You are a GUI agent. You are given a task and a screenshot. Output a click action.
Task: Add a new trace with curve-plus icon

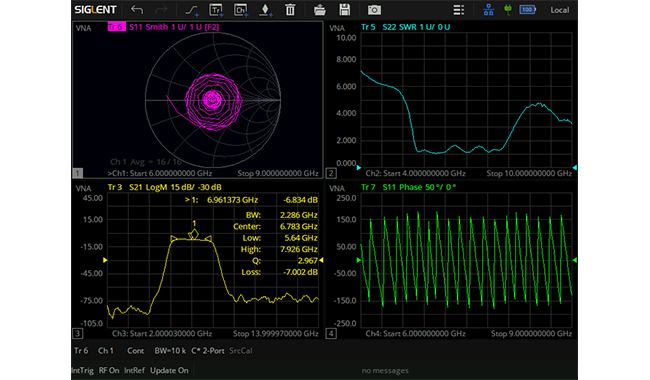pyautogui.click(x=192, y=10)
